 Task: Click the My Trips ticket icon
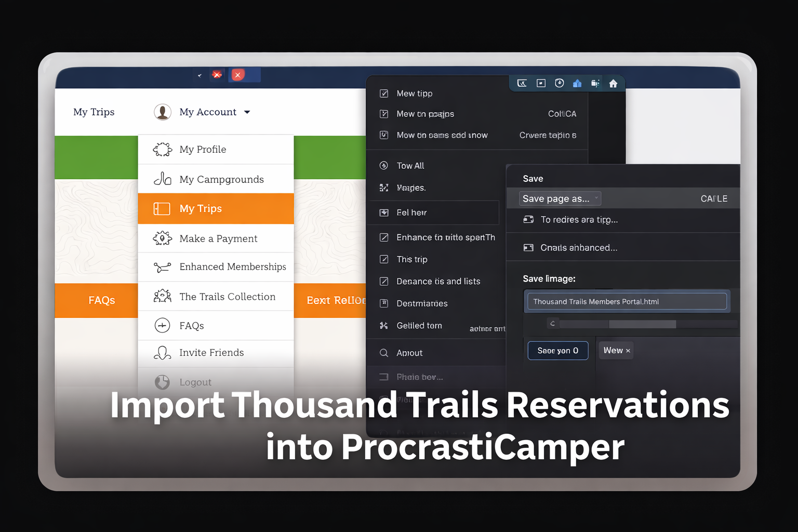pos(162,209)
